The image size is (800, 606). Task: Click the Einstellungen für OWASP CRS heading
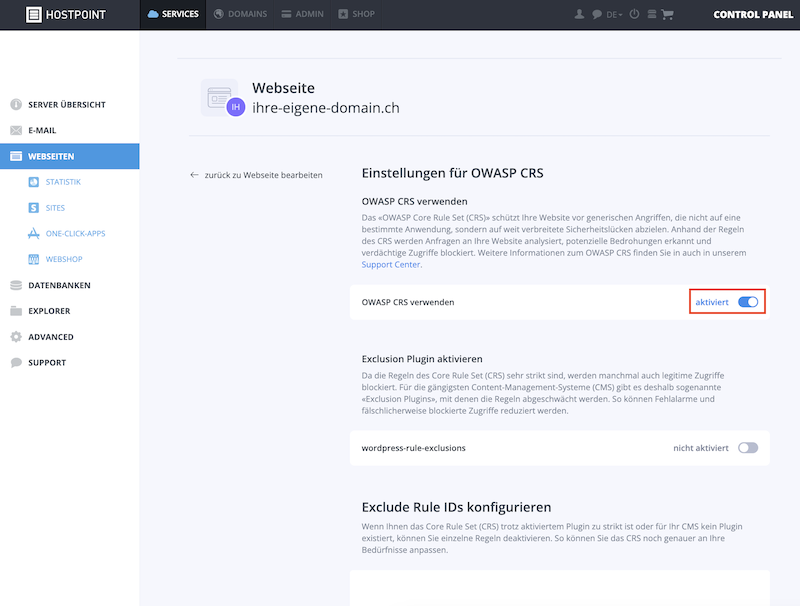pos(453,173)
